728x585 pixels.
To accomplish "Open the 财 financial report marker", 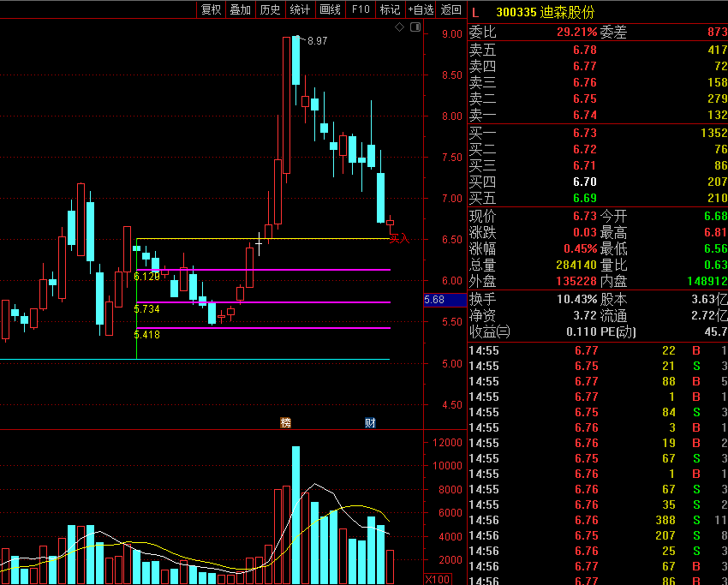I will [370, 422].
